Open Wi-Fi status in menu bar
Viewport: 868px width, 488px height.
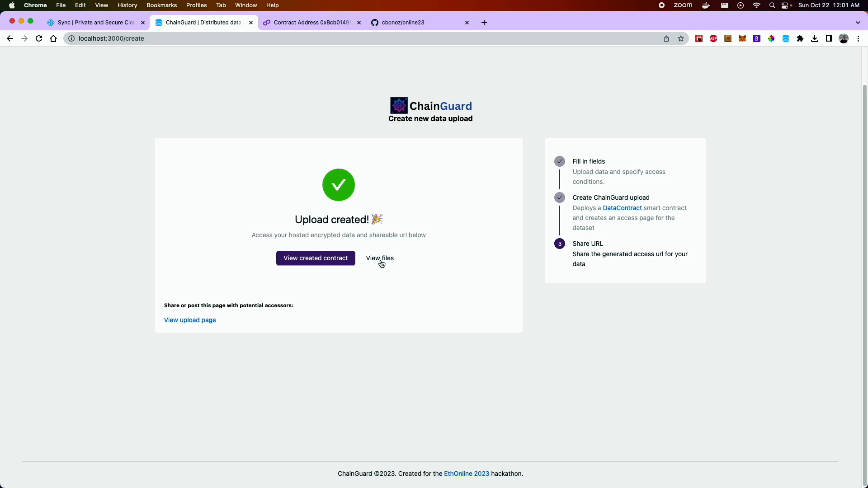[757, 5]
